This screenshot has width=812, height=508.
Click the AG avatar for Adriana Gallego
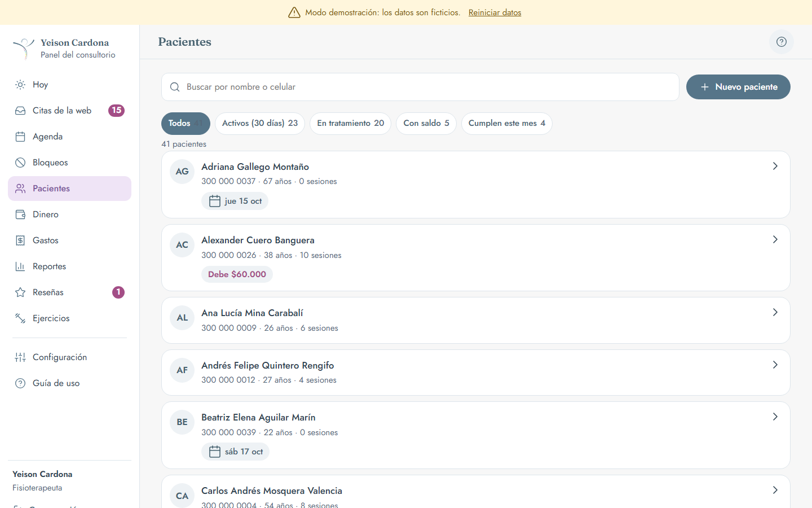(x=182, y=172)
